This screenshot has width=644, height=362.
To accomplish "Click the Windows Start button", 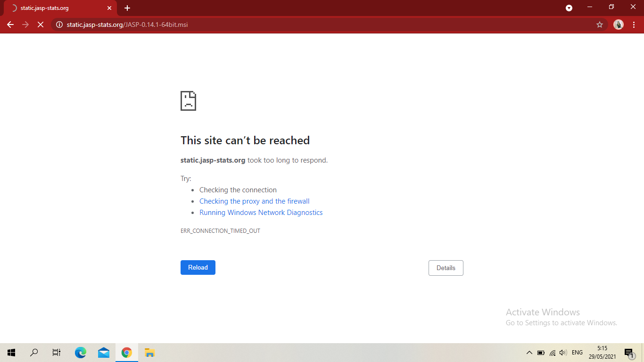I will pos(10,352).
